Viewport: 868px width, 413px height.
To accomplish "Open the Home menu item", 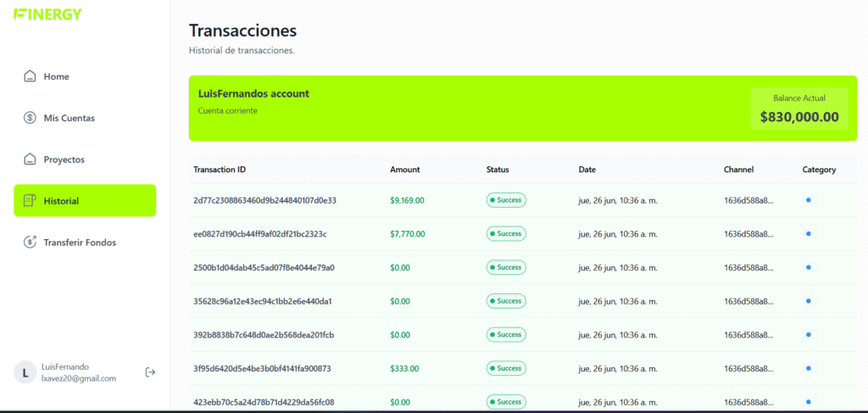I will coord(56,76).
